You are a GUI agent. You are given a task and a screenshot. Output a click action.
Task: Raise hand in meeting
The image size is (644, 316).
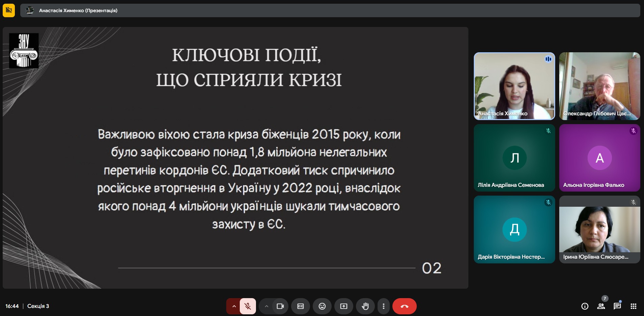(x=365, y=306)
